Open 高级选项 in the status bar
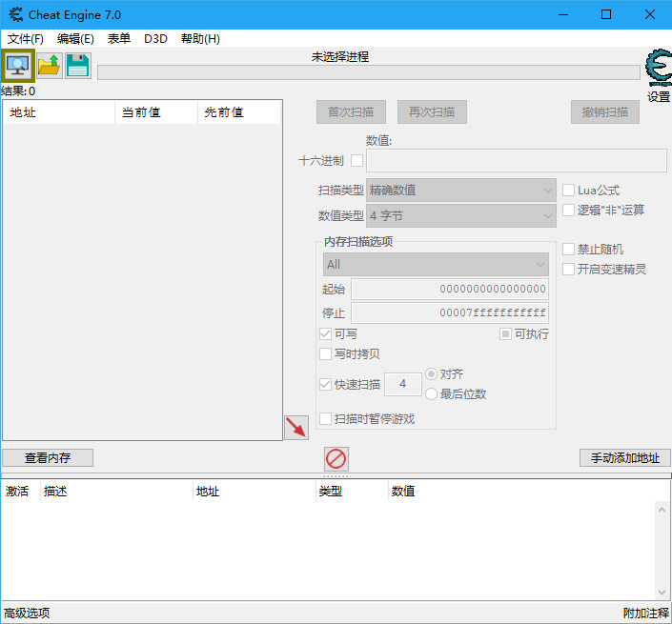The width and height of the screenshot is (672, 624). coord(27,614)
